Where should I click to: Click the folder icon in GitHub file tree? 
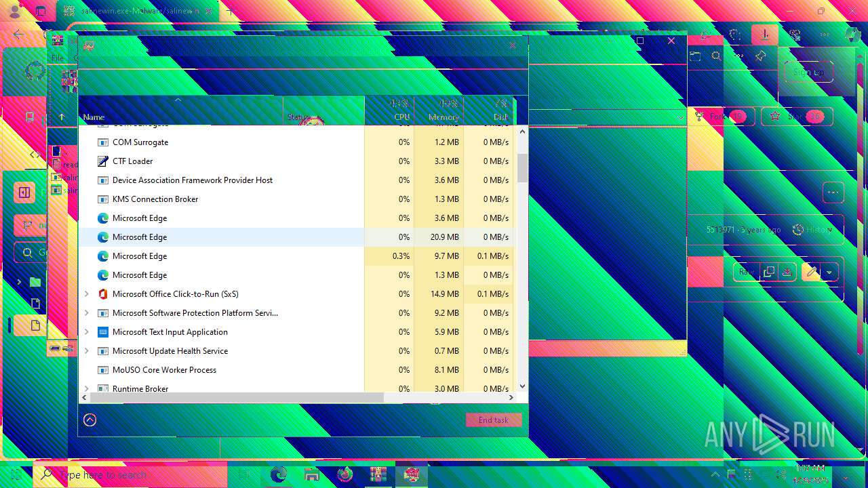(35, 282)
